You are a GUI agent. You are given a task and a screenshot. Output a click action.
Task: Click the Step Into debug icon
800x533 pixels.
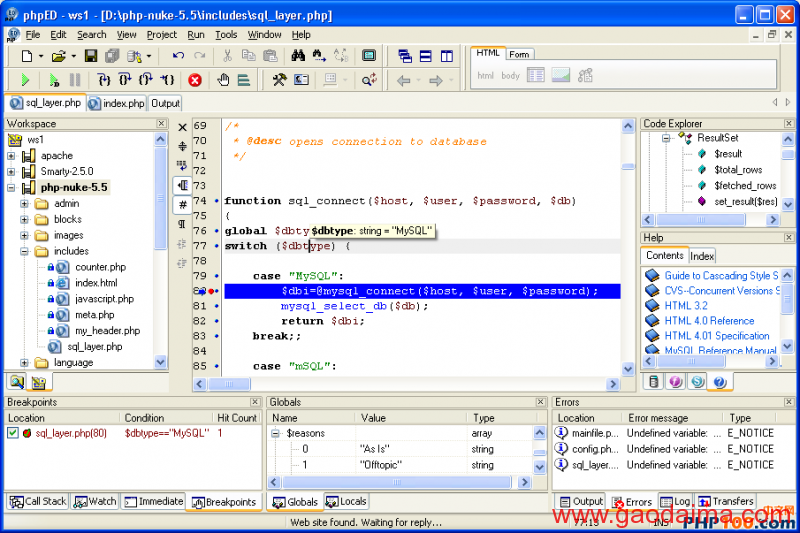(x=104, y=80)
